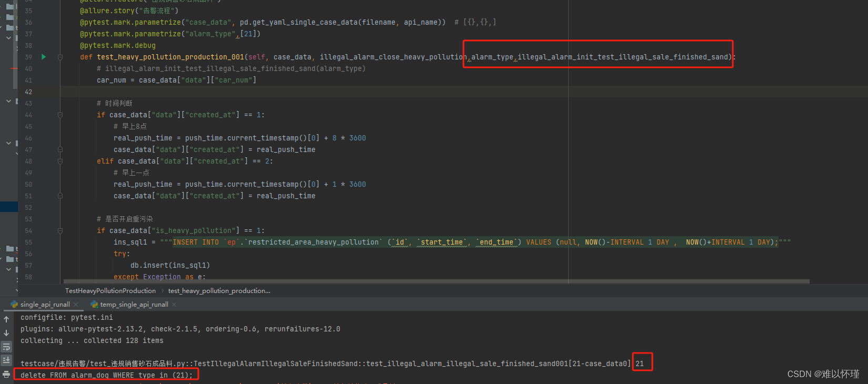Click @allure.story("告警流程") decorator line
Screen dimensions: 868x384
tap(129, 11)
